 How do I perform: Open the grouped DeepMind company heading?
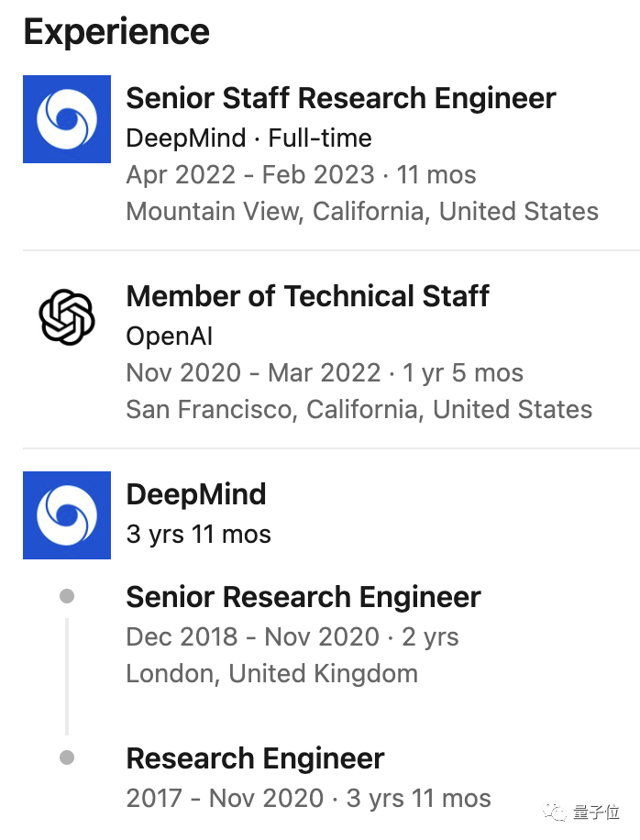(195, 494)
